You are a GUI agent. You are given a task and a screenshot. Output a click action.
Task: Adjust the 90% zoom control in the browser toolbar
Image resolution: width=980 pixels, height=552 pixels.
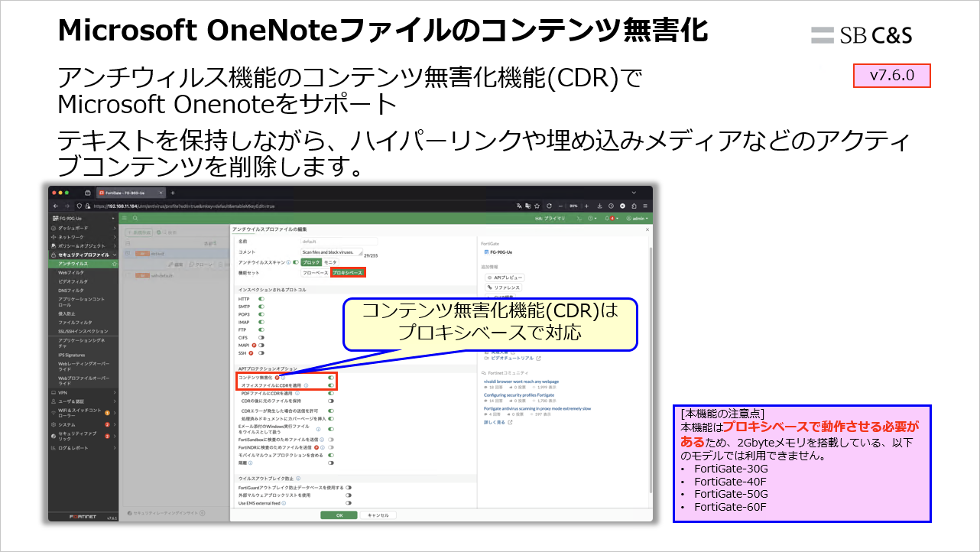(573, 206)
